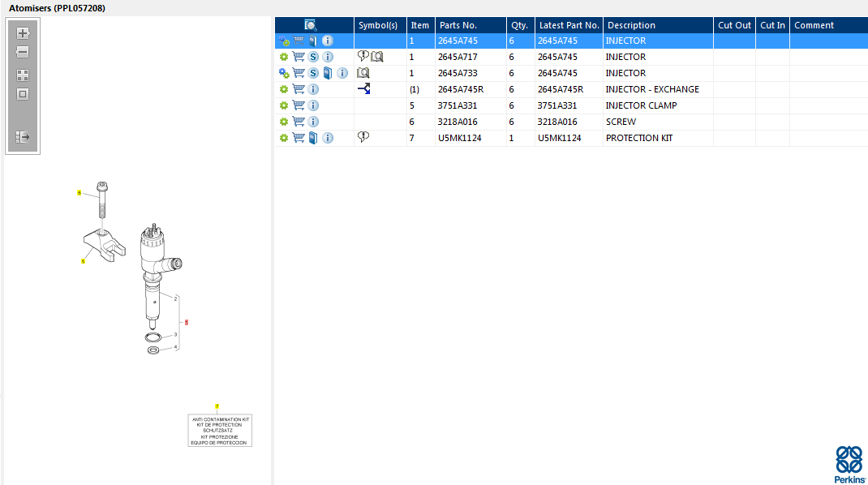
Task: Add part 2645A717 to shopping cart
Action: [x=299, y=57]
